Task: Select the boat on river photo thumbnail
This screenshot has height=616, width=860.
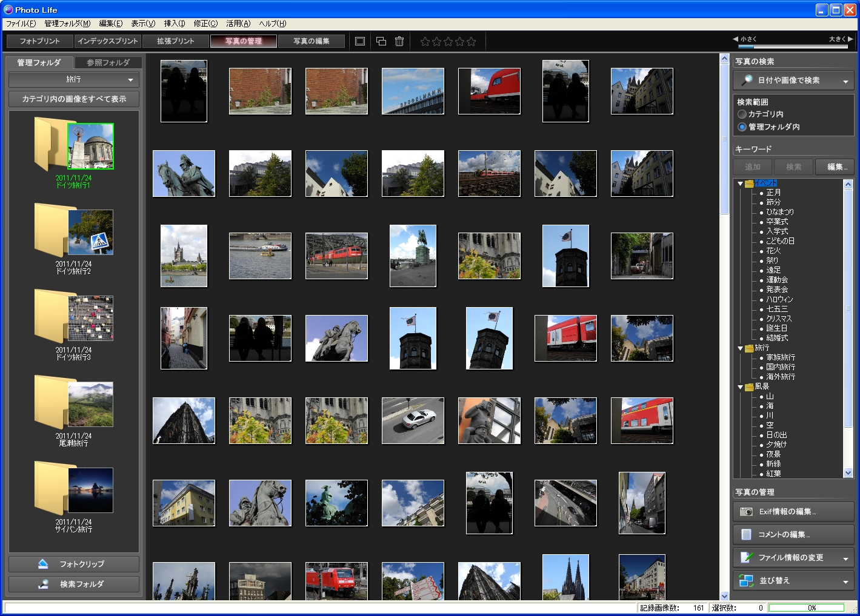Action: [260, 256]
